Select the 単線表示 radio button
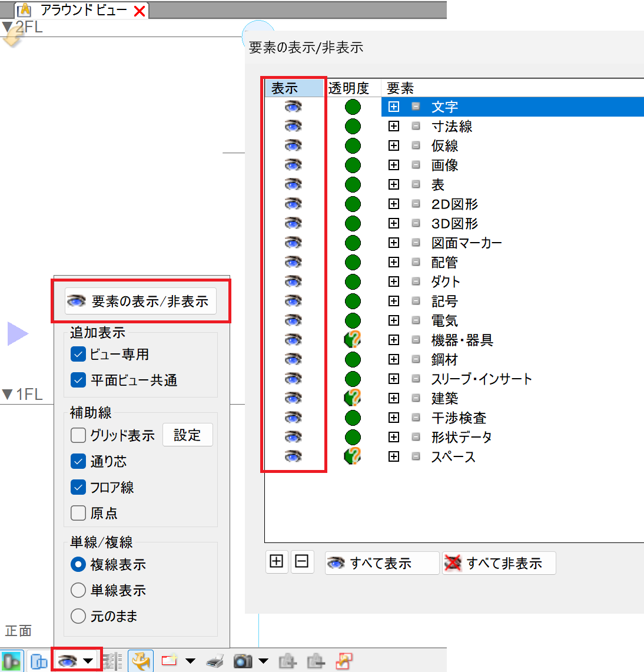 pos(78,590)
